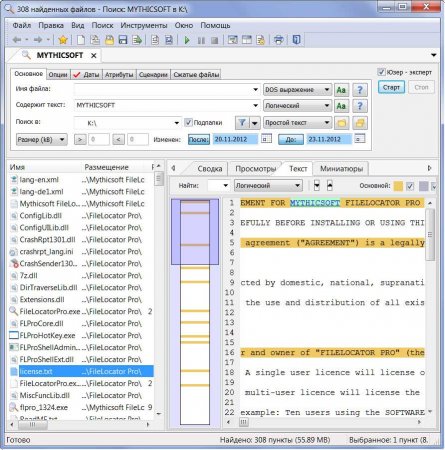Toggle the 'После' date filter button
Screen dimensions: 445x450
tap(199, 139)
